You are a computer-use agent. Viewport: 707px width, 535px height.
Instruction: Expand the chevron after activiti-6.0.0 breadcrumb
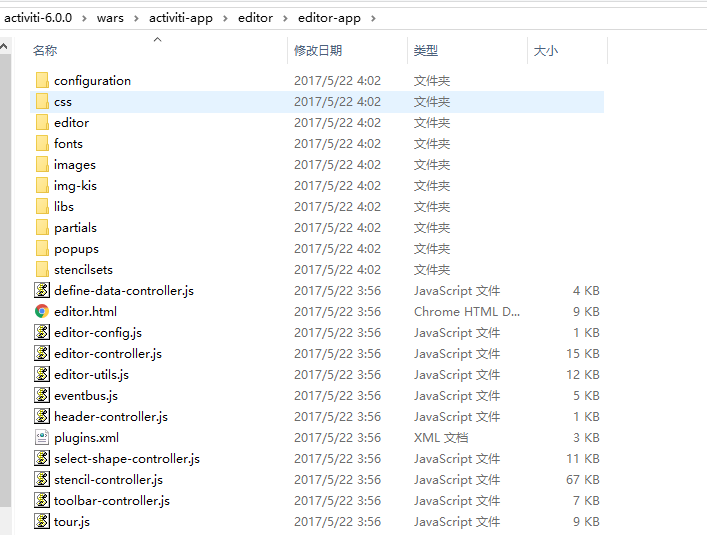point(84,18)
